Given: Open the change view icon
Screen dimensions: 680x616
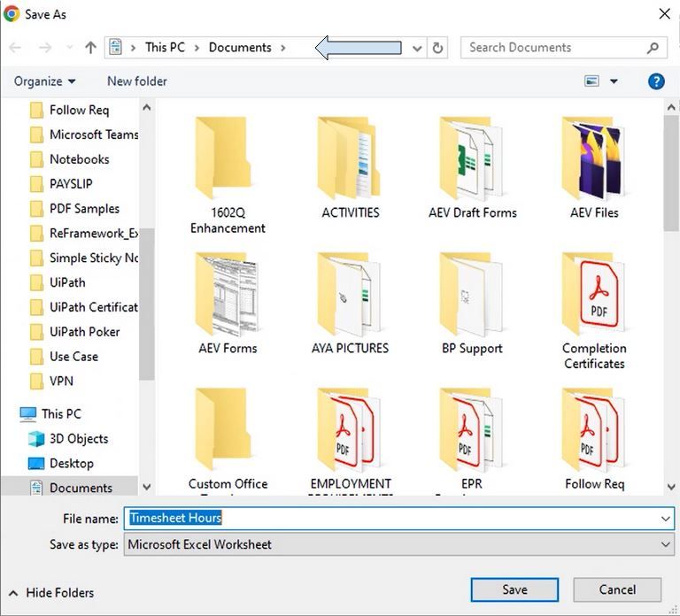Looking at the screenshot, I should coord(591,81).
